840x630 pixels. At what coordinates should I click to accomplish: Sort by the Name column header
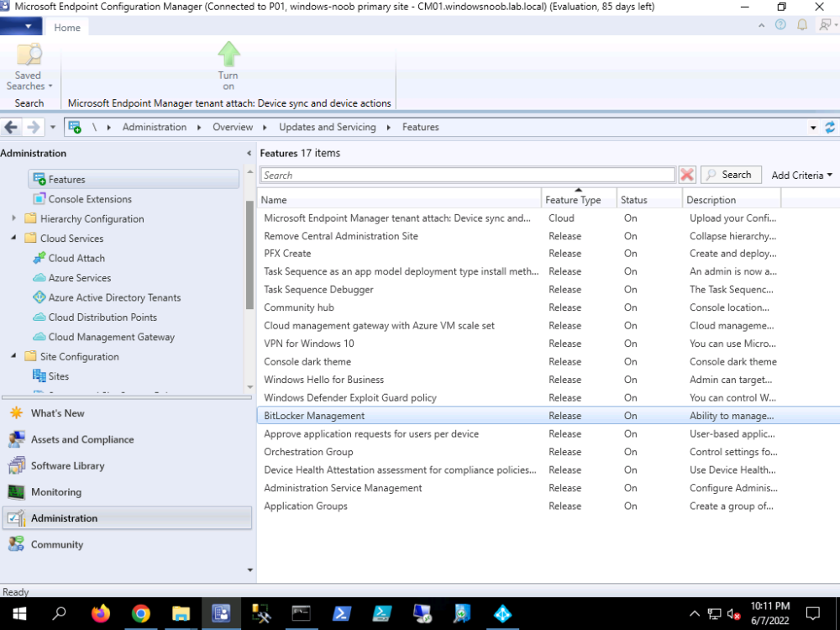click(x=400, y=200)
